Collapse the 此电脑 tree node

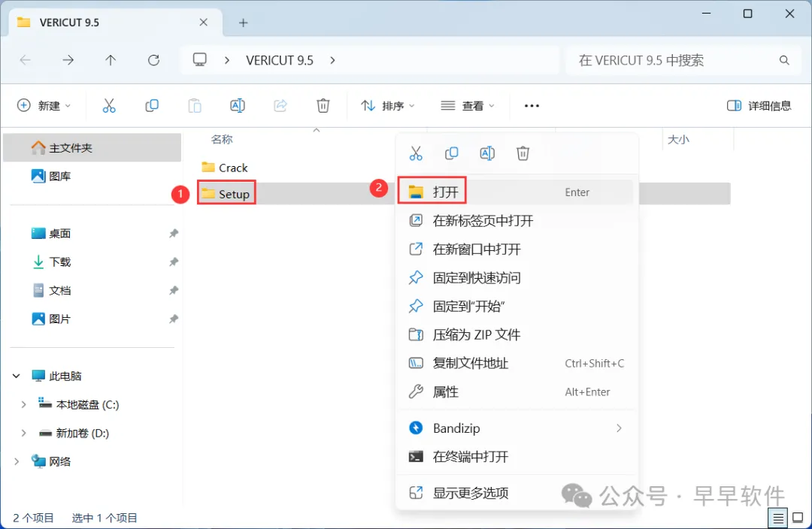[x=17, y=376]
